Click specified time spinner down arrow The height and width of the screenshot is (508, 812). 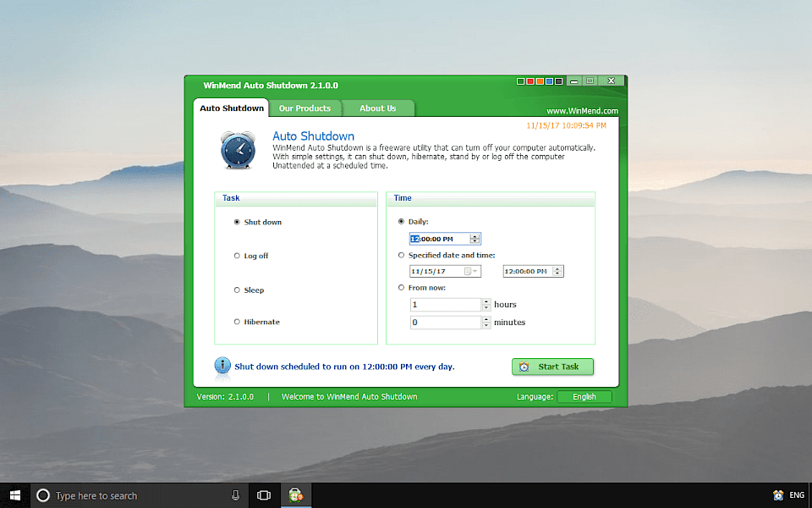coord(557,273)
